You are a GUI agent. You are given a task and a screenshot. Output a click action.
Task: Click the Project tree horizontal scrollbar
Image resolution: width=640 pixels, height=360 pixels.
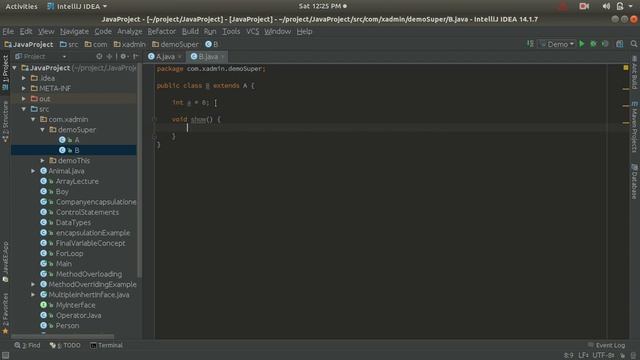coord(62,337)
